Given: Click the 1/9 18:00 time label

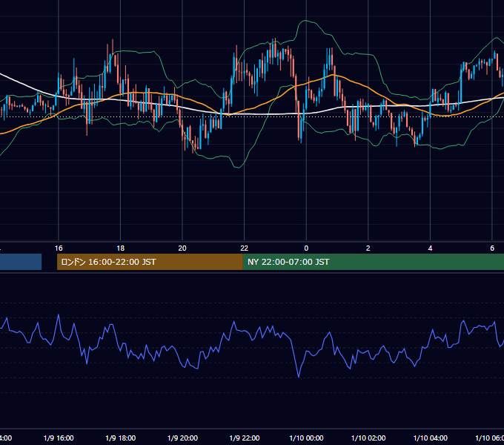Looking at the screenshot, I should [121, 438].
